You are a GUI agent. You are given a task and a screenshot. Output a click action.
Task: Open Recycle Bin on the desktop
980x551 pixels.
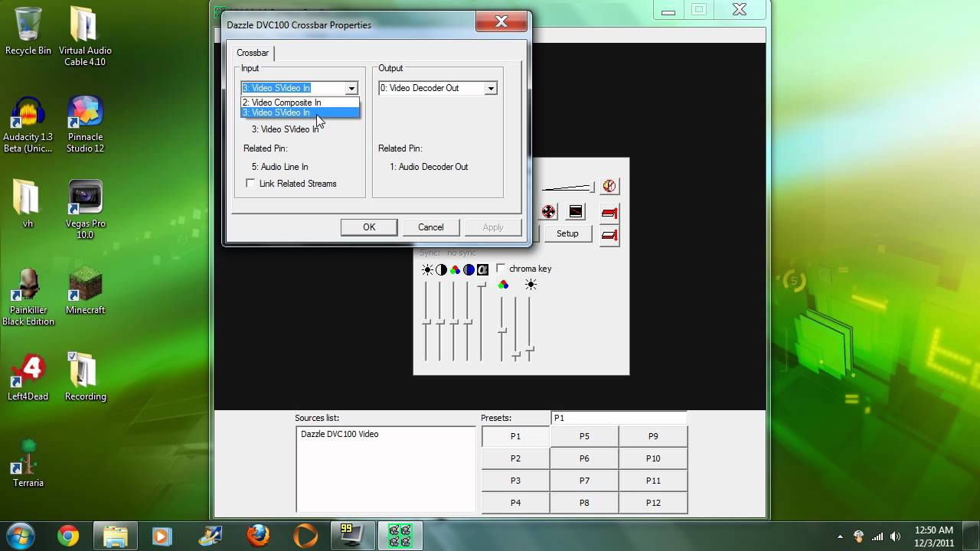pos(28,32)
